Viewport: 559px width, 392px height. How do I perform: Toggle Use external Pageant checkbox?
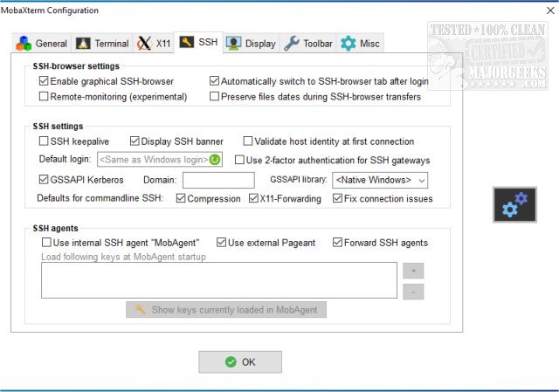pyautogui.click(x=221, y=243)
